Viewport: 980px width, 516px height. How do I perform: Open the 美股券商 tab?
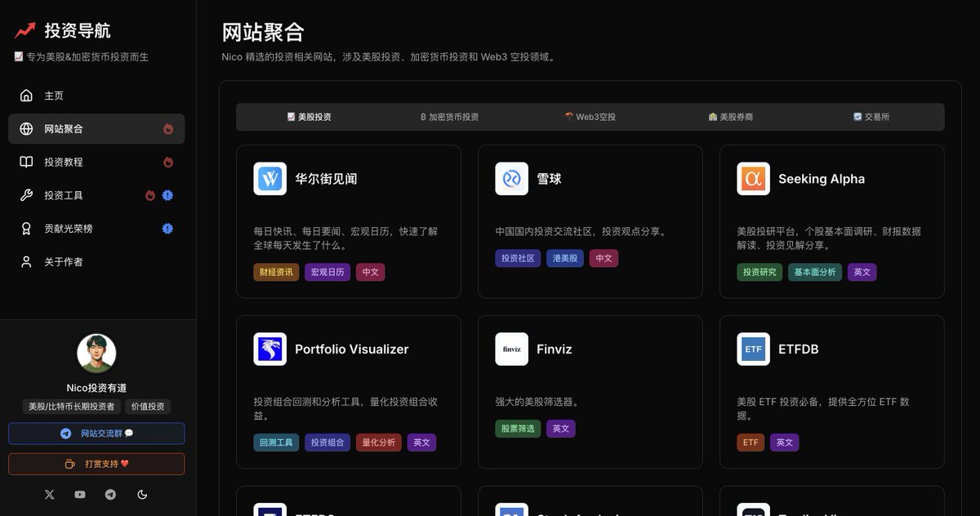(732, 117)
